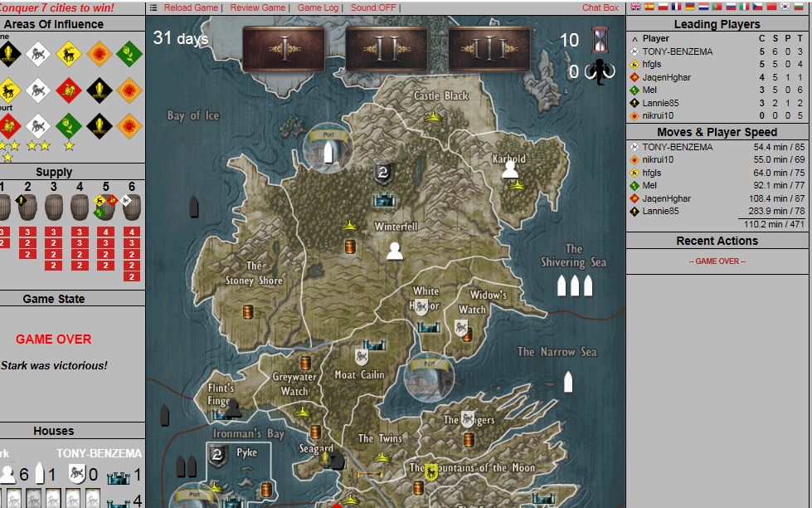Open Review Game
This screenshot has width=812, height=508.
pyautogui.click(x=258, y=7)
